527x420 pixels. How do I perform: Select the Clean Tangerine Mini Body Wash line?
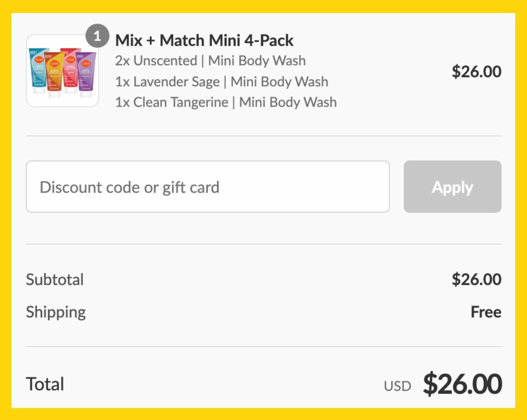(x=226, y=102)
